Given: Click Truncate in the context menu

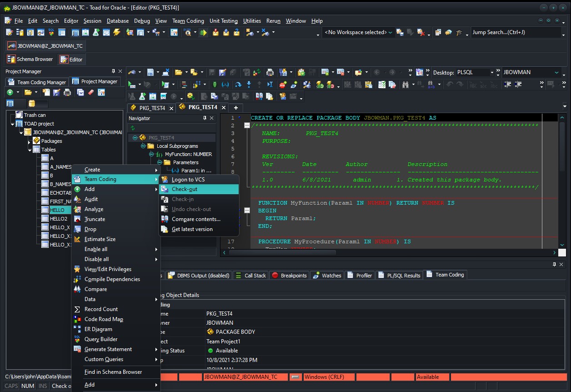Looking at the screenshot, I should click(95, 219).
